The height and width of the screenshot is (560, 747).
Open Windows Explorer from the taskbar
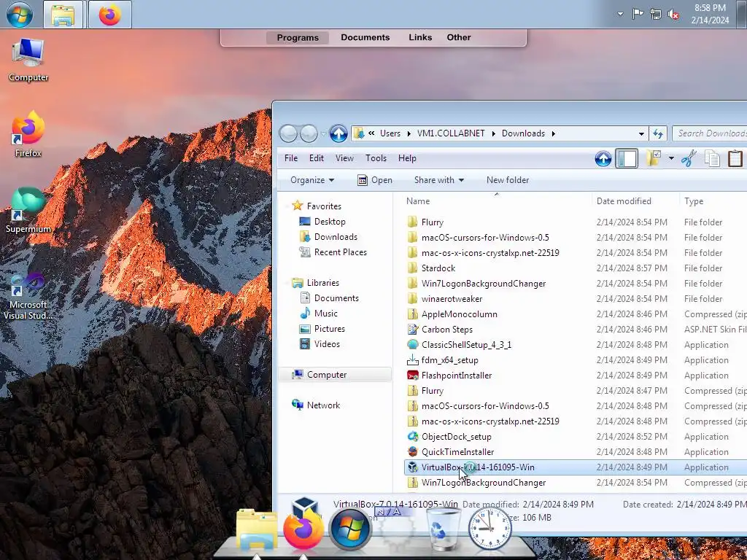point(63,15)
